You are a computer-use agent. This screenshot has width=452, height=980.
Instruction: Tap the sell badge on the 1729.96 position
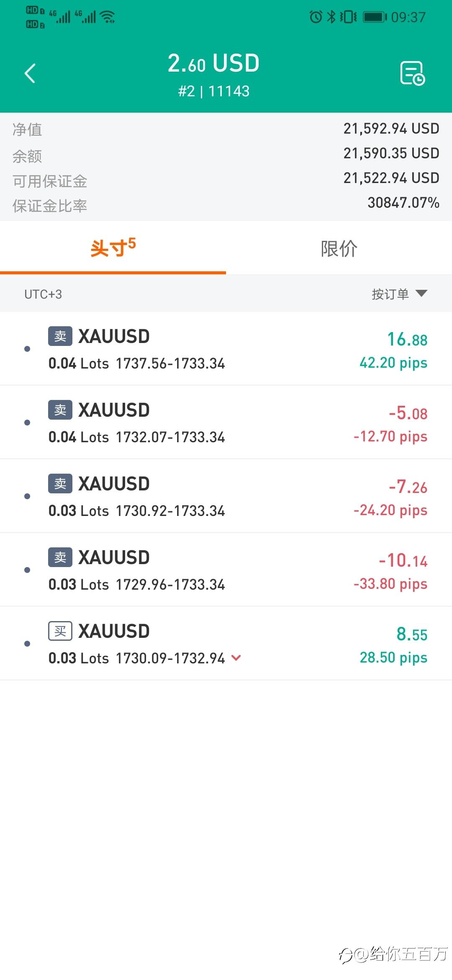pyautogui.click(x=60, y=557)
